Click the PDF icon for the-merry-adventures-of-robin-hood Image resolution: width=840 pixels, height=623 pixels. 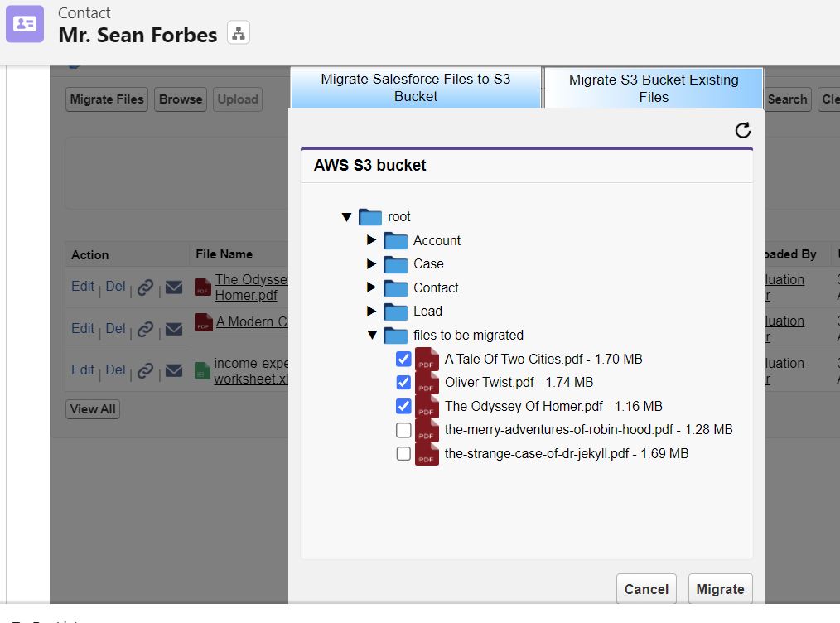point(427,430)
